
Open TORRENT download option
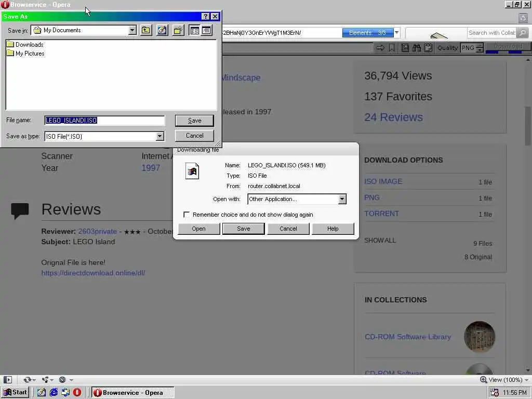[x=381, y=214]
